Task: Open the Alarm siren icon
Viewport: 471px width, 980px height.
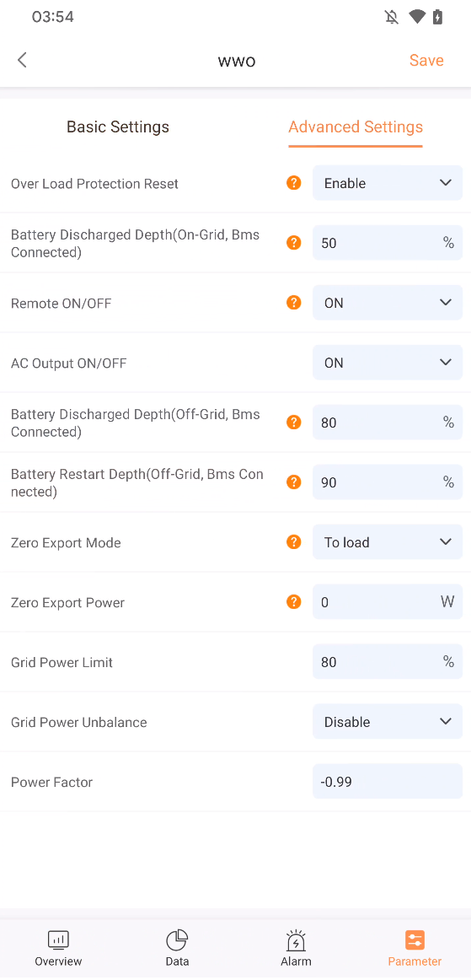Action: [x=296, y=940]
